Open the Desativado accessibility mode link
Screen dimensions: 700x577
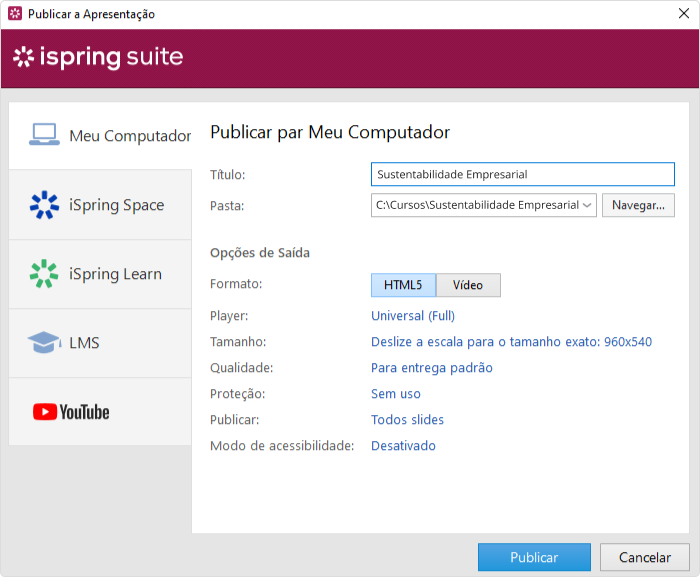point(403,446)
